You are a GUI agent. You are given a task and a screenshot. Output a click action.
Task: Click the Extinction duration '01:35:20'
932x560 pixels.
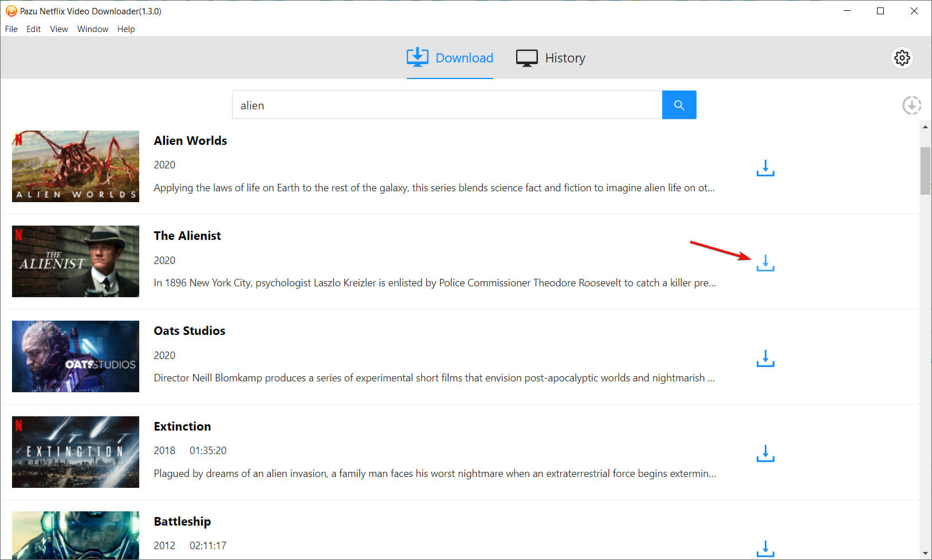coord(208,451)
